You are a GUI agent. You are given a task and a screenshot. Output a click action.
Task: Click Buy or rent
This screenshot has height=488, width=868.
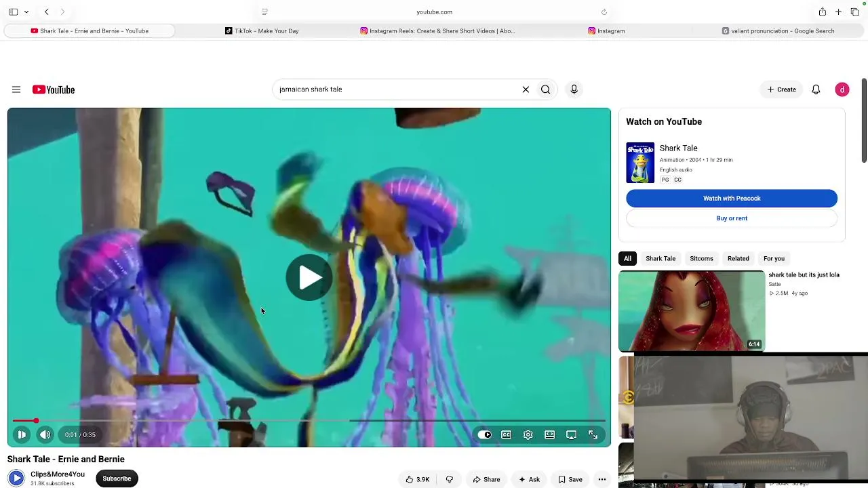[x=732, y=218]
